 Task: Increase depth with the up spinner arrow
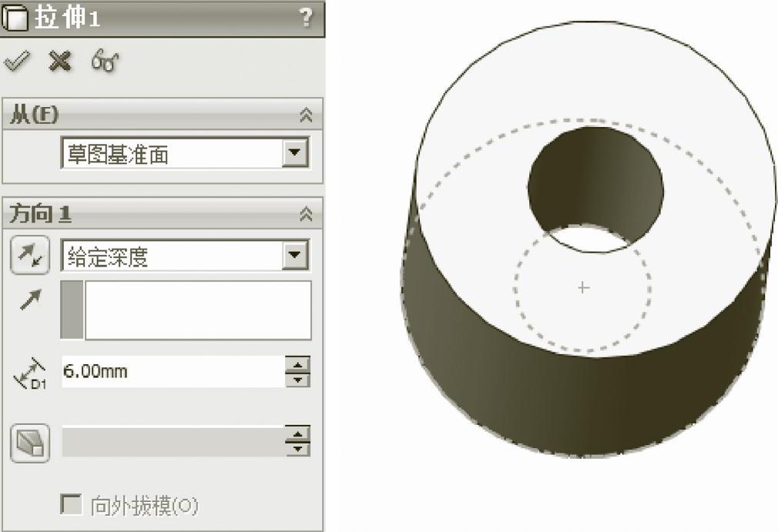coord(297,364)
